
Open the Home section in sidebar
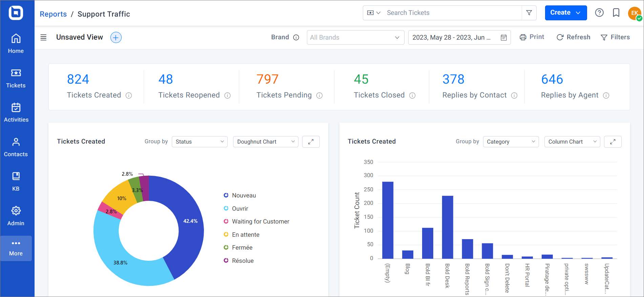[x=16, y=44]
